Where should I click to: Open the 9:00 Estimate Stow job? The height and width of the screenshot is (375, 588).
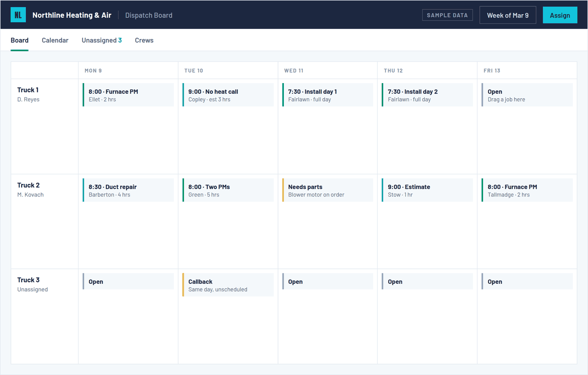click(427, 190)
